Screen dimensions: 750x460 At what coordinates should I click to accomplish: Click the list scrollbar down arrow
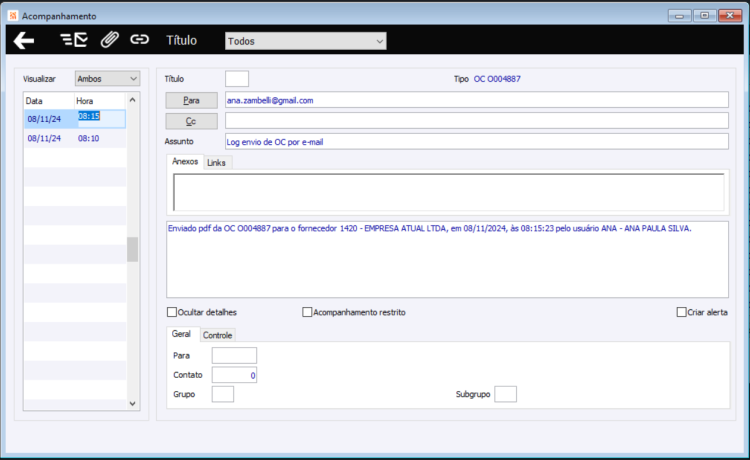pos(132,404)
